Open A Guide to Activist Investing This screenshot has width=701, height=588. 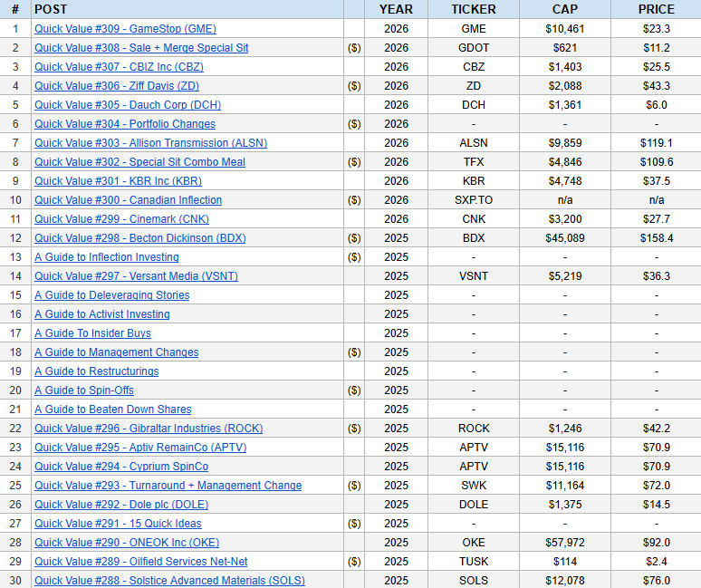click(102, 313)
